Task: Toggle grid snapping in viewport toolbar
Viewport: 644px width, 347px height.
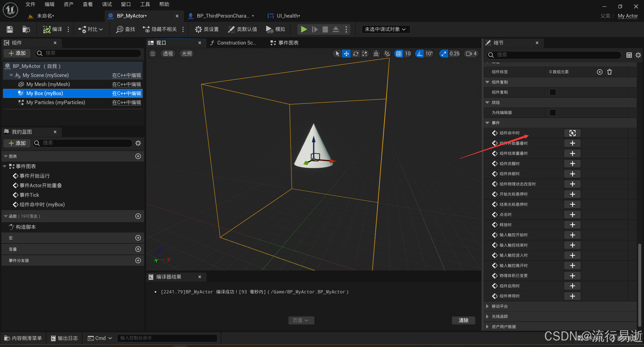Action: [x=399, y=54]
